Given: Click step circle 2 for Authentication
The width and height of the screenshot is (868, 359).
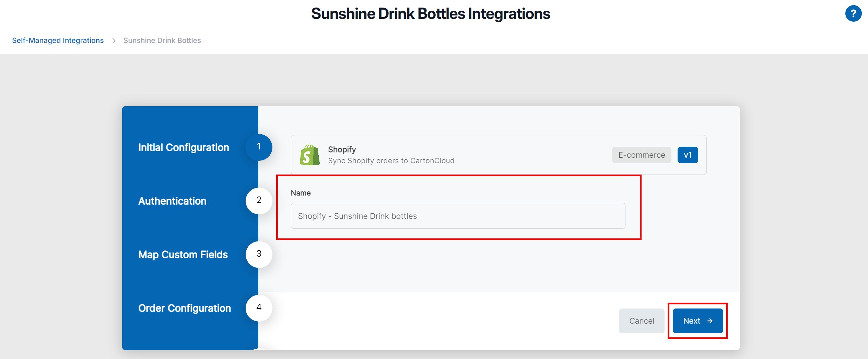Looking at the screenshot, I should 259,201.
